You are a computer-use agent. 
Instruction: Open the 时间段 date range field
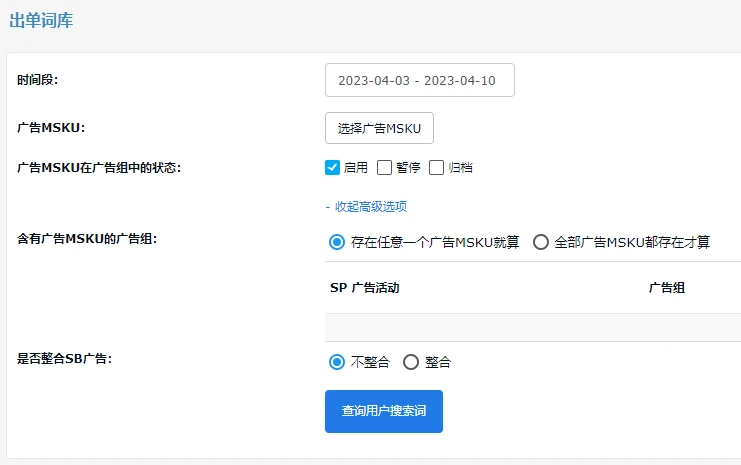pyautogui.click(x=419, y=80)
